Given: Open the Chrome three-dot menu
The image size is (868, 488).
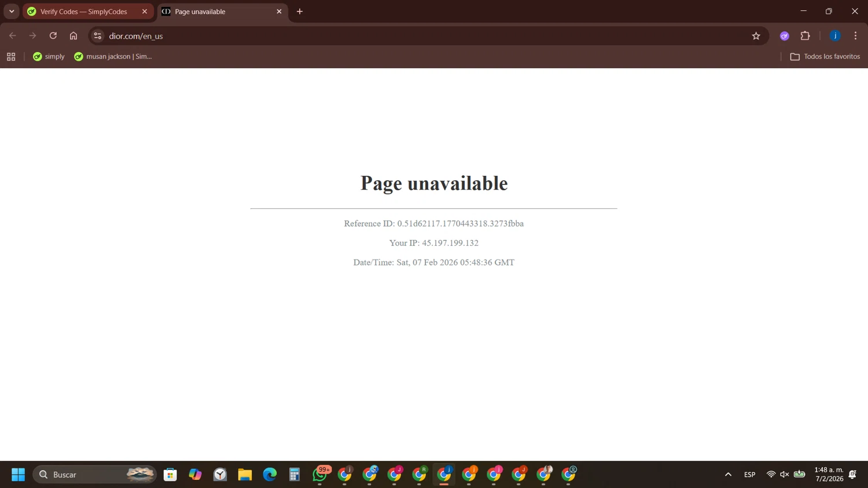Looking at the screenshot, I should click(x=855, y=36).
